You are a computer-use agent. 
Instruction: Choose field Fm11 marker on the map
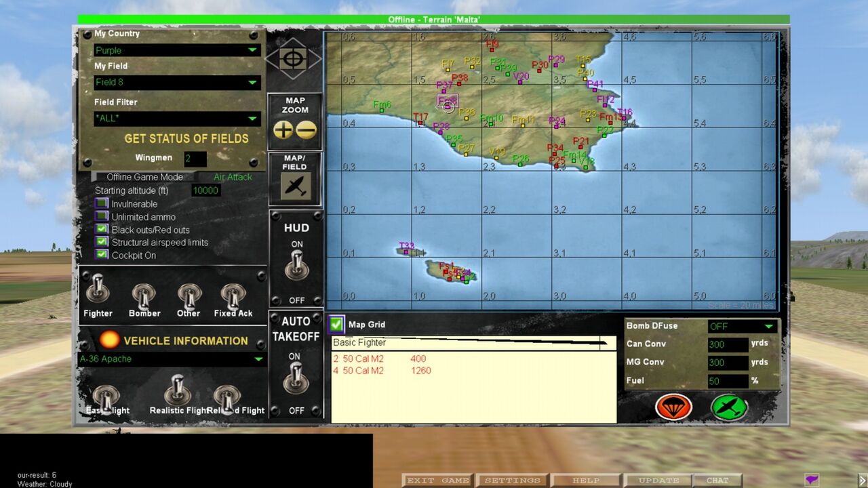click(x=523, y=127)
